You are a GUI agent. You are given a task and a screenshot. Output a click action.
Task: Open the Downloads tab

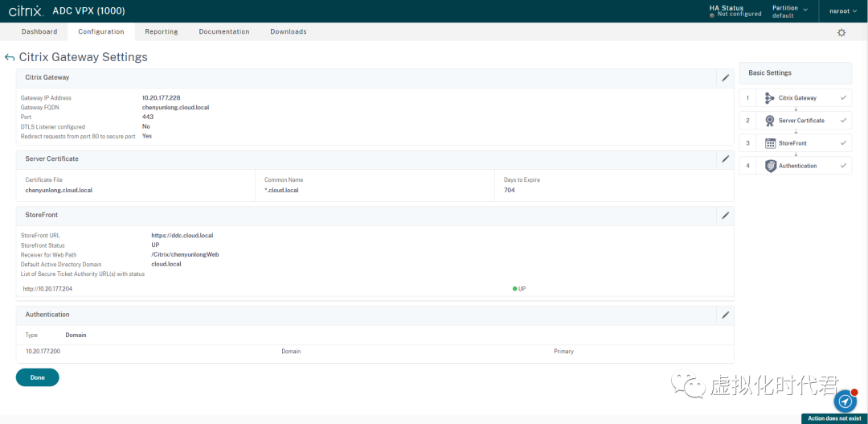(x=289, y=31)
